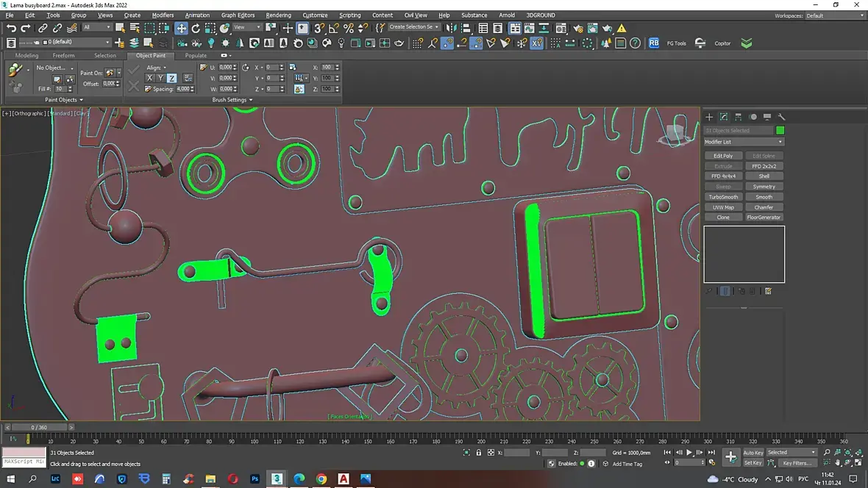868x488 pixels.
Task: Open the Create panel plus icon
Action: (709, 117)
